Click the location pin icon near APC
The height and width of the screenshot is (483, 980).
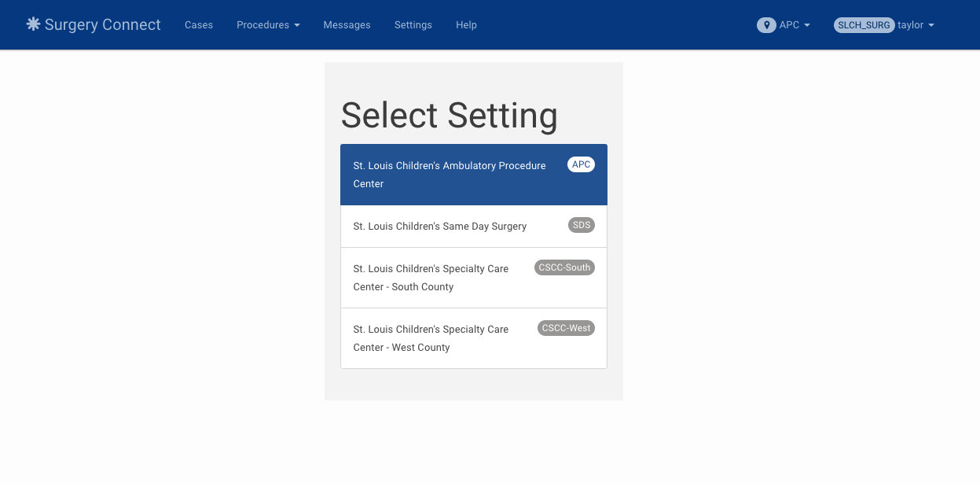pyautogui.click(x=766, y=24)
